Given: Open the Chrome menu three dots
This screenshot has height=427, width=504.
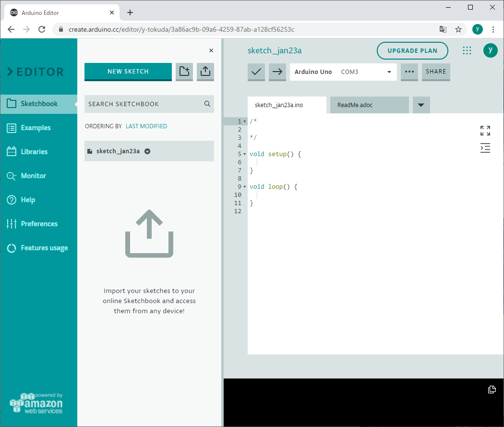Looking at the screenshot, I should pyautogui.click(x=493, y=29).
